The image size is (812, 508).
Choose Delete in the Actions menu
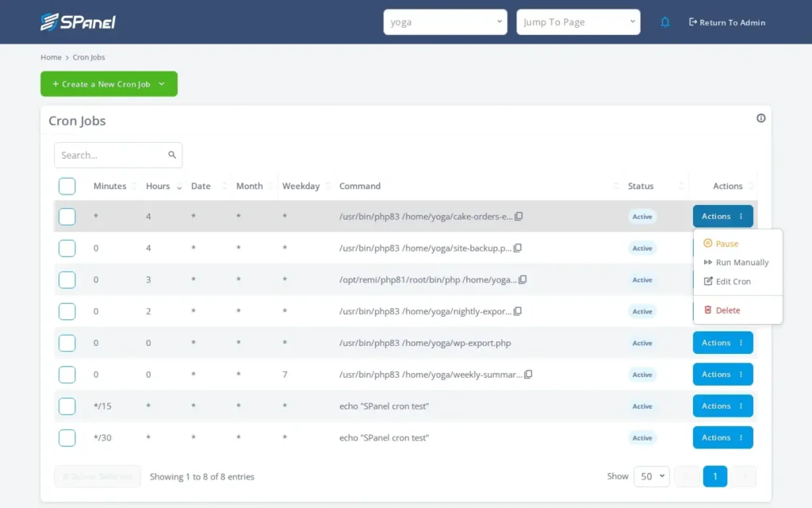pos(722,310)
